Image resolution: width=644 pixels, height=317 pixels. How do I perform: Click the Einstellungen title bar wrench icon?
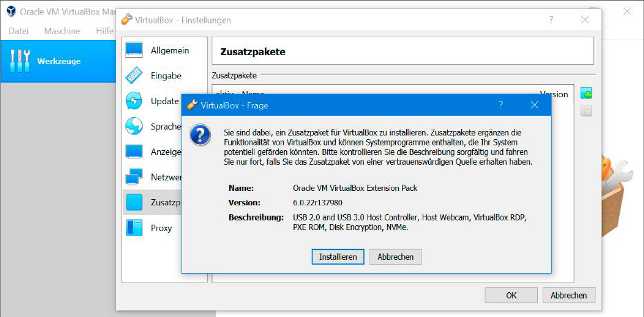(x=127, y=20)
